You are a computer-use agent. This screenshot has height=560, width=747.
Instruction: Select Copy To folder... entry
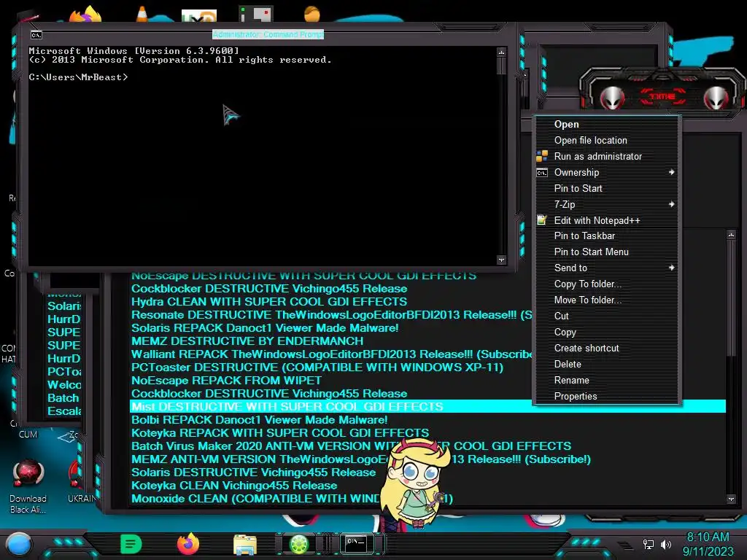pos(606,284)
